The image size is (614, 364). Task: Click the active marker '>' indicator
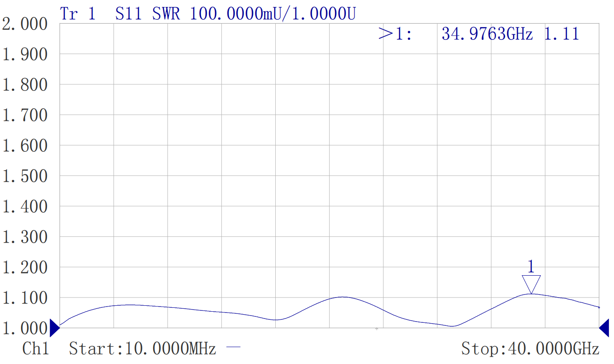(385, 34)
